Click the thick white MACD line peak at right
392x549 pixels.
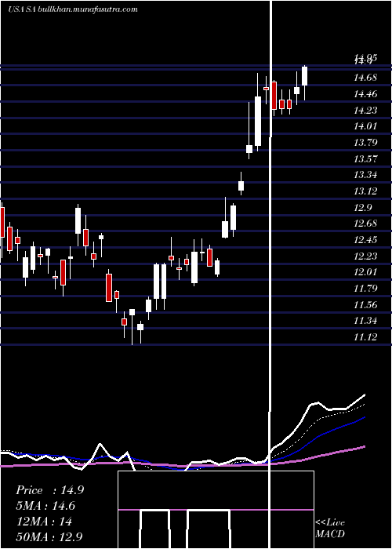364,395
